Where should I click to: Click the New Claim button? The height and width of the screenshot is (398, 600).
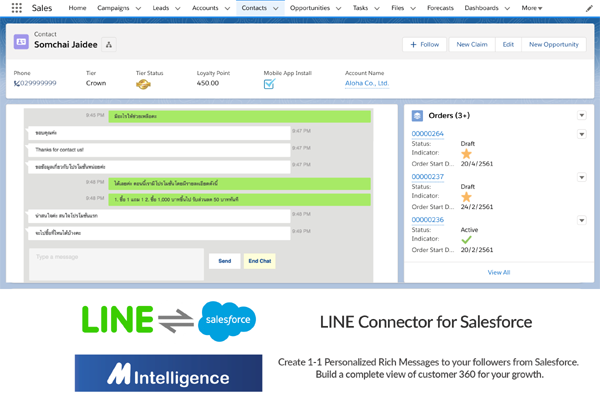pos(472,44)
